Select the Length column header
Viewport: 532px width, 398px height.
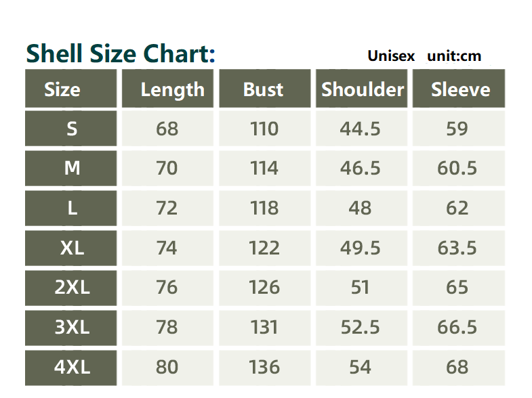point(172,89)
